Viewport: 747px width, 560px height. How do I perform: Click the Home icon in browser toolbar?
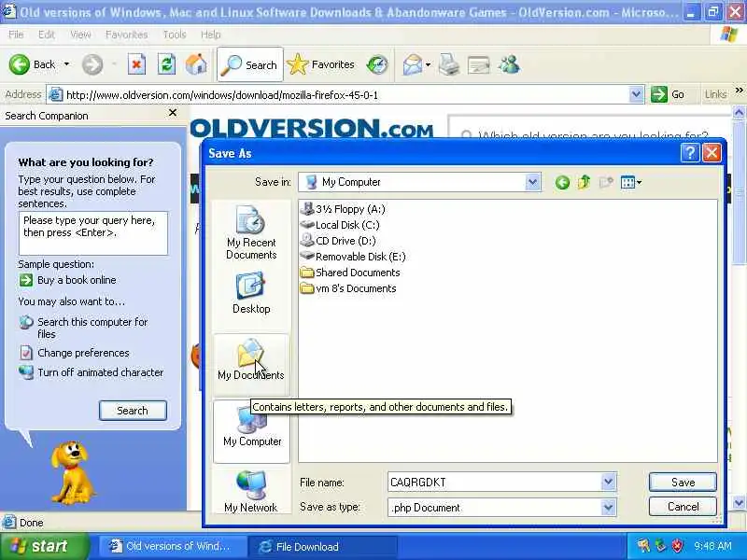point(196,64)
